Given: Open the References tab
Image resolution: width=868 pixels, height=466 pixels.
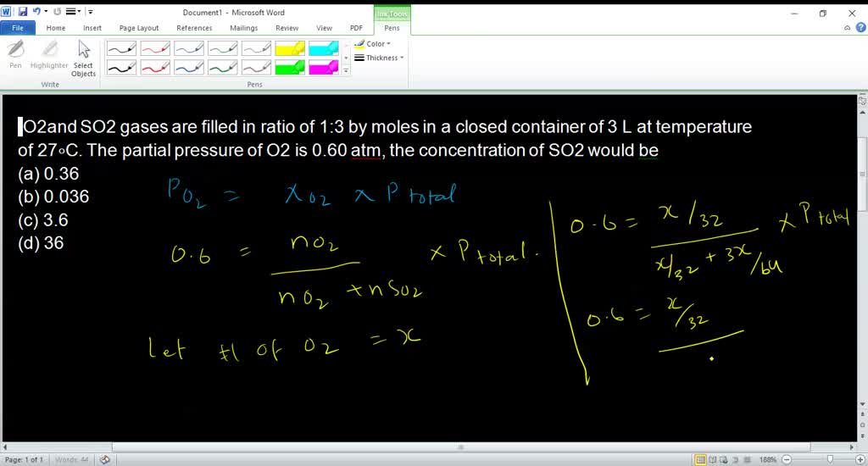Looking at the screenshot, I should pyautogui.click(x=194, y=28).
